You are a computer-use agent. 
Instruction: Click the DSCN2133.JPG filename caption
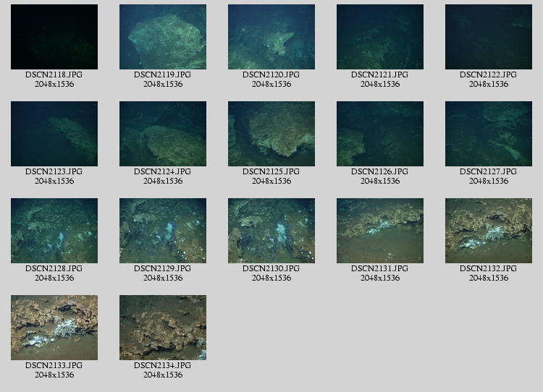[x=54, y=365]
